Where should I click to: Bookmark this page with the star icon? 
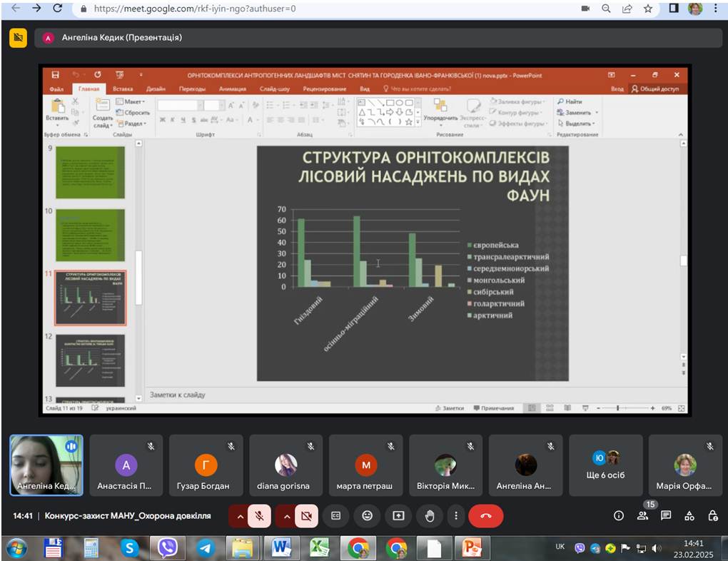tap(648, 9)
